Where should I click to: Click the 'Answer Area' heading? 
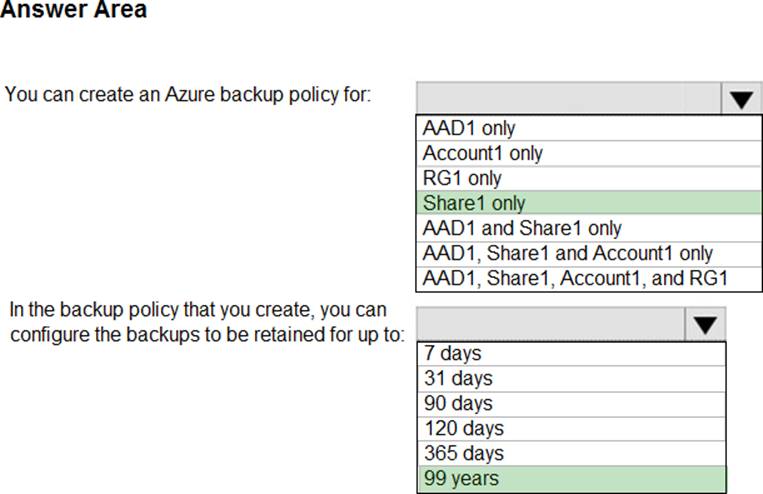coord(73,11)
